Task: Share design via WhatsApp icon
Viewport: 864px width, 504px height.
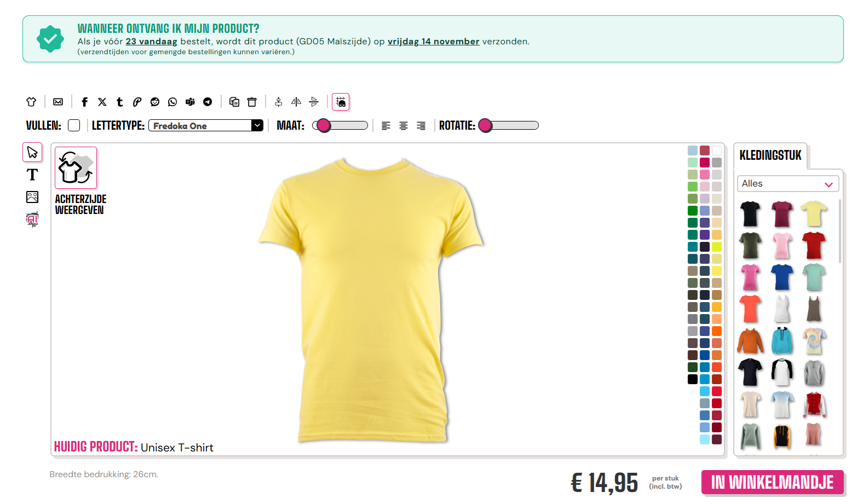Action: click(172, 102)
